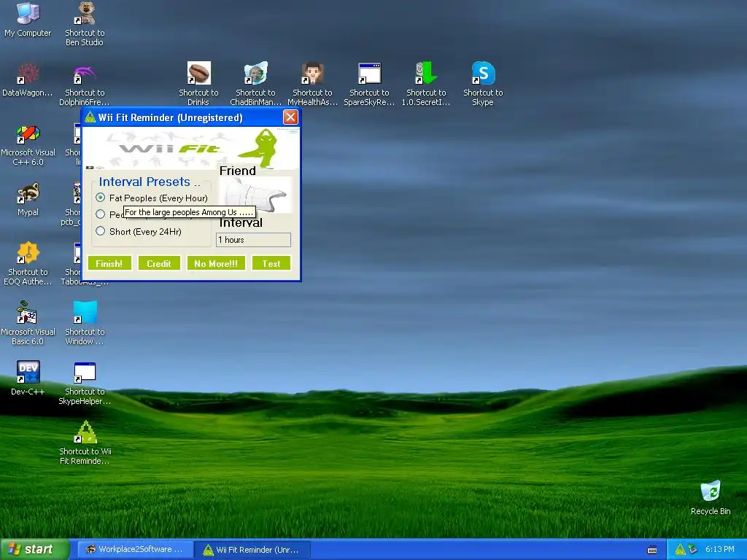Click the keyboard icon in taskbar
The image size is (747, 560).
652,550
